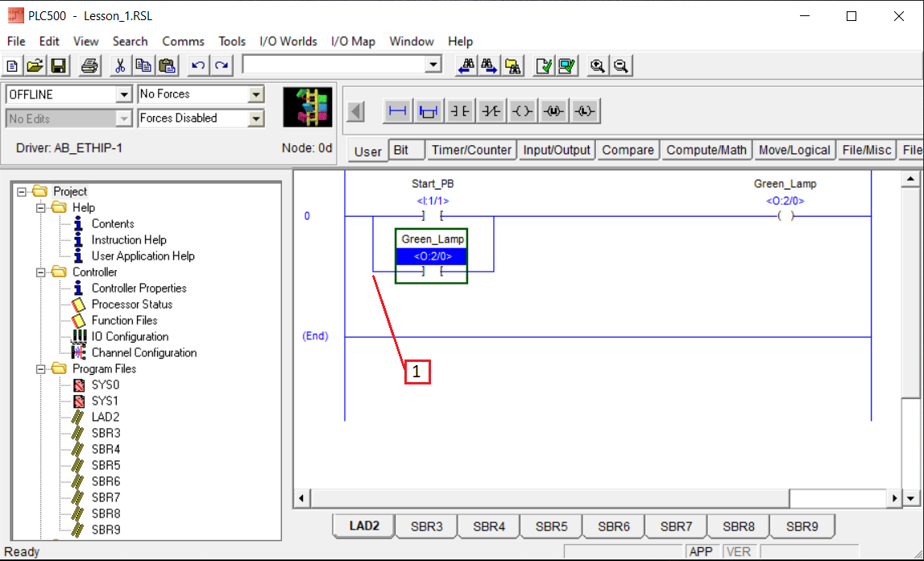This screenshot has height=561, width=924.
Task: Open the OFFLINE mode dropdown
Action: pos(124,94)
